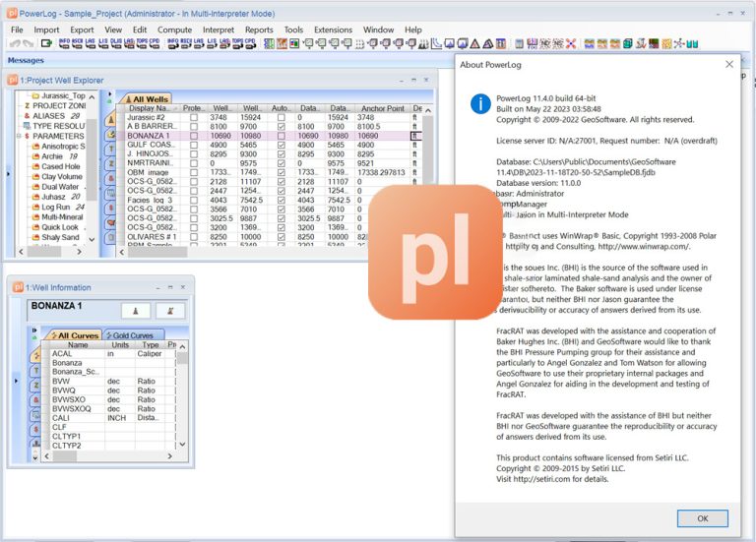Click the dotted grid toolbar icon
The width and height of the screenshot is (756, 542).
[x=359, y=44]
